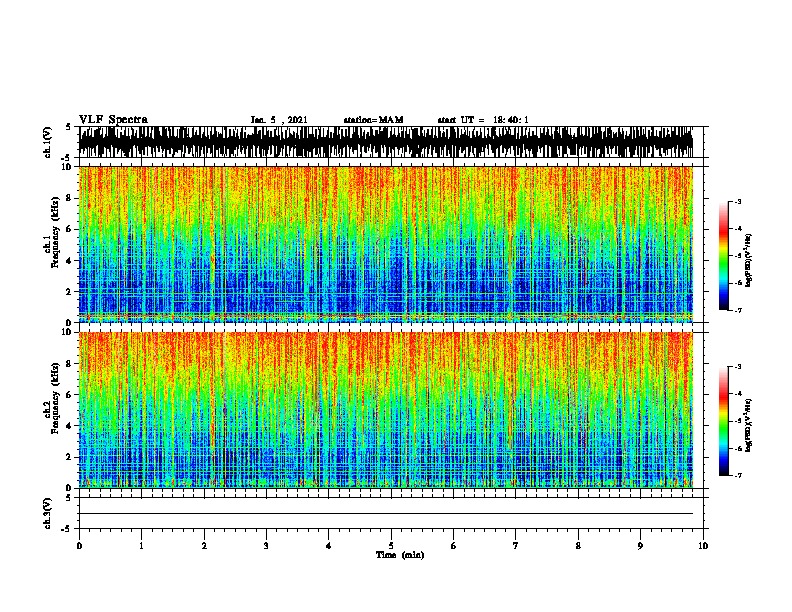Click the time axis tick label "9"
Viewport: 792px width, 612px height.
[640, 545]
